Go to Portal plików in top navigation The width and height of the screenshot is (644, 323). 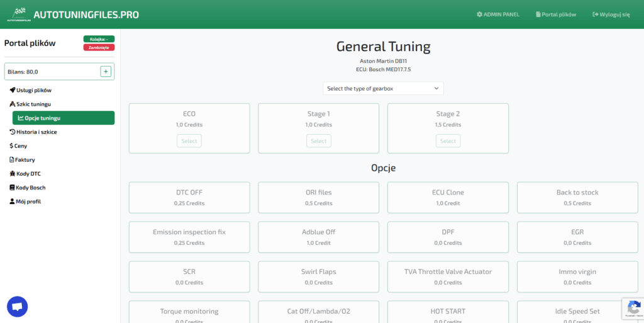[555, 14]
